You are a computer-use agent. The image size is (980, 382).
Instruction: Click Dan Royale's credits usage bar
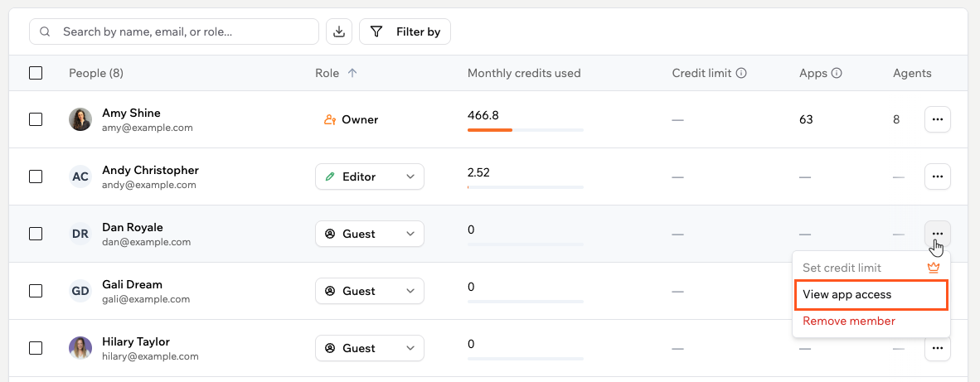[525, 244]
